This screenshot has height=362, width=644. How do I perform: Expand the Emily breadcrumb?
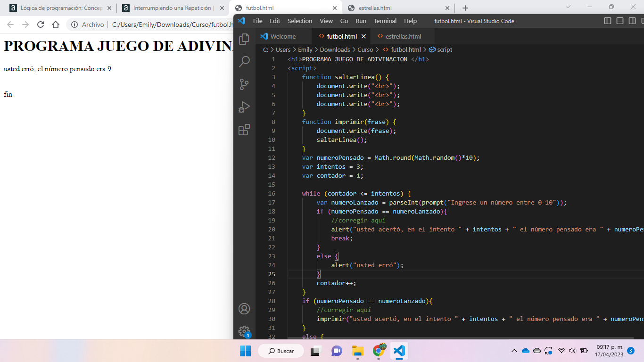(305, 49)
